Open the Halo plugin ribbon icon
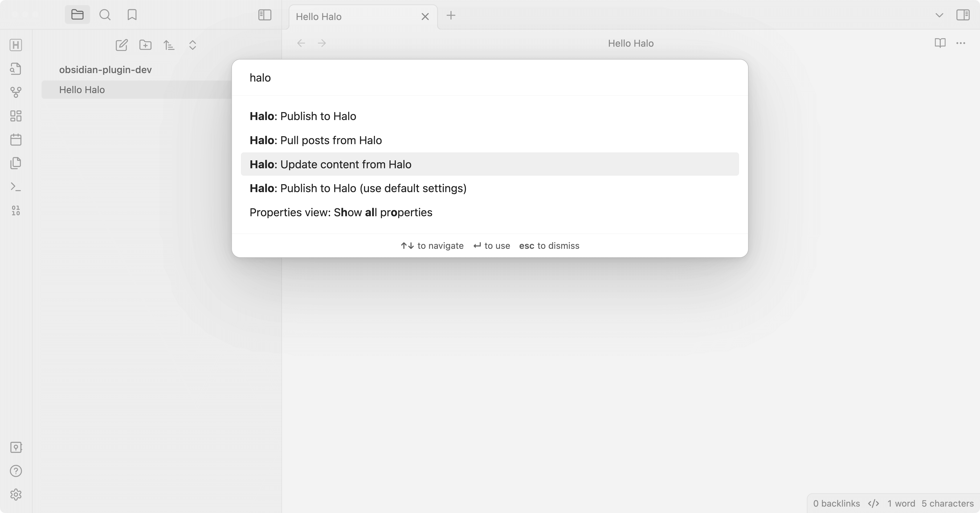Viewport: 980px width, 513px height. 16,45
